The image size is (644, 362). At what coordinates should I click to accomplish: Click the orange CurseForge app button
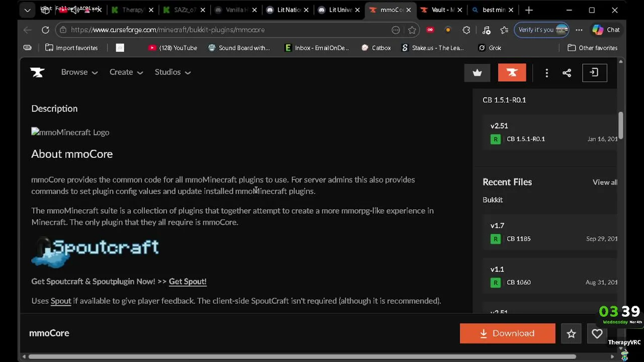[512, 73]
